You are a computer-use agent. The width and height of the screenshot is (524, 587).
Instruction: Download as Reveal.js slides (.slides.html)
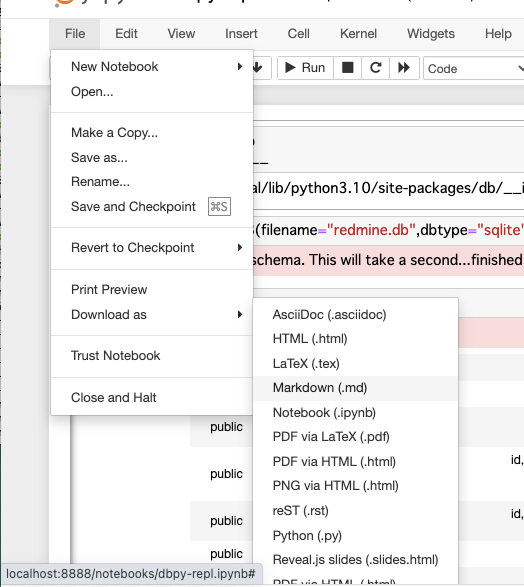pyautogui.click(x=356, y=560)
